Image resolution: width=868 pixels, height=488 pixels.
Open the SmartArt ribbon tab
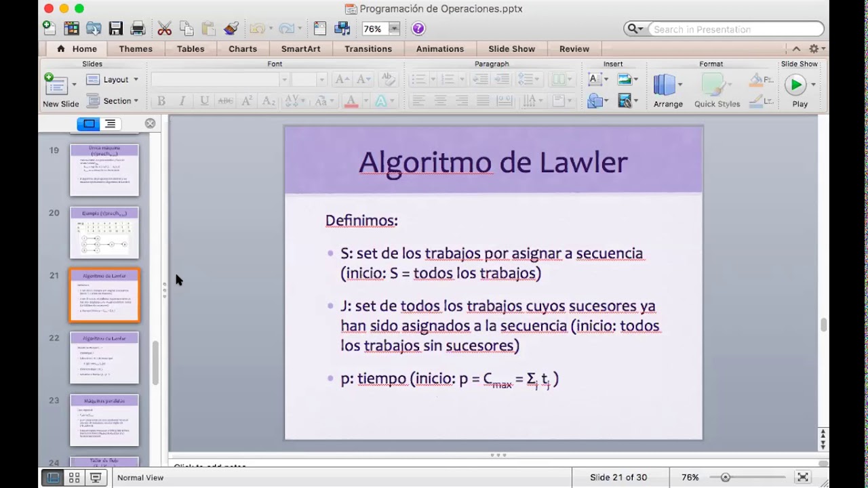click(300, 49)
